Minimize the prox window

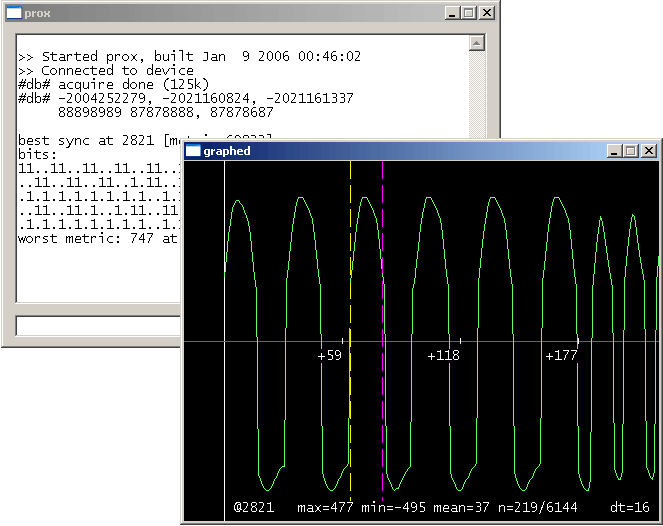tap(451, 13)
